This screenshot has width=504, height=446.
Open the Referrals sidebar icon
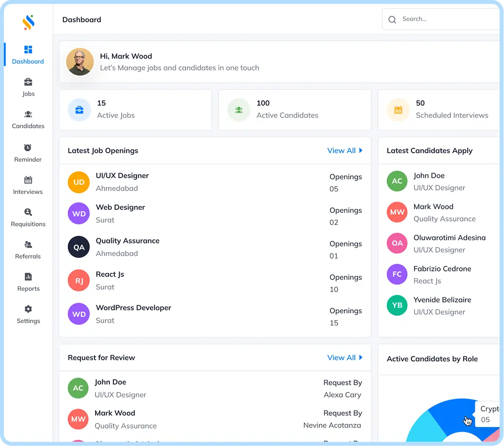pos(28,244)
